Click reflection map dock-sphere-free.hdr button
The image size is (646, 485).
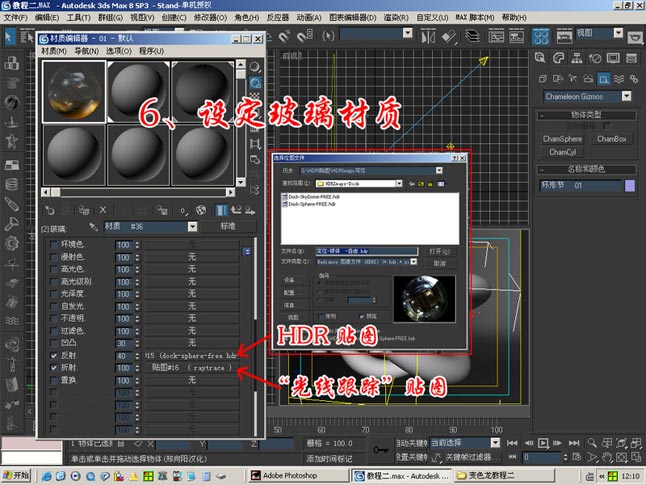coord(192,356)
